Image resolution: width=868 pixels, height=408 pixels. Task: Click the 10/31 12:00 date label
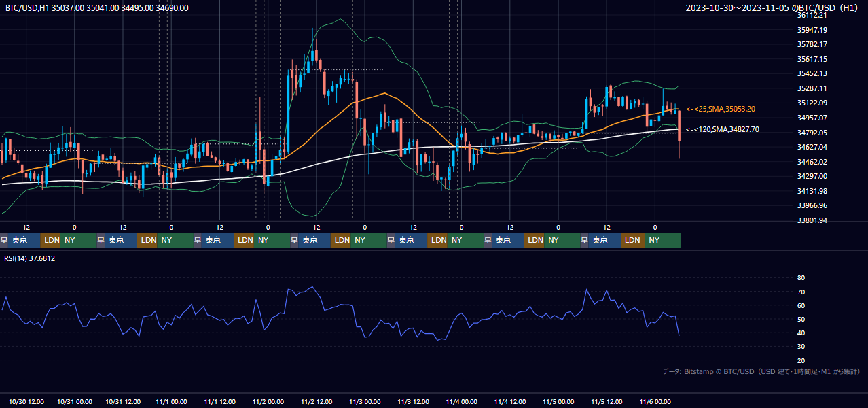[x=123, y=401]
